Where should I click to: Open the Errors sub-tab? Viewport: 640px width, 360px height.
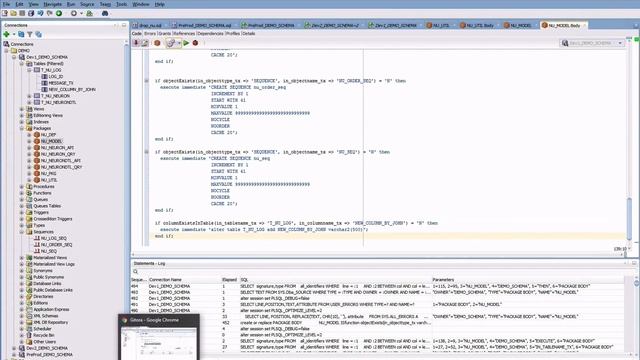tap(150, 33)
